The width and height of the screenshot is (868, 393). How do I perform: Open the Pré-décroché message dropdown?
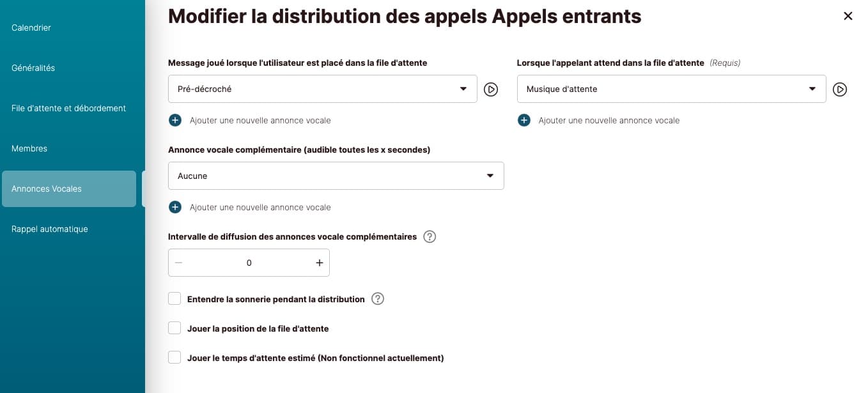[x=322, y=89]
